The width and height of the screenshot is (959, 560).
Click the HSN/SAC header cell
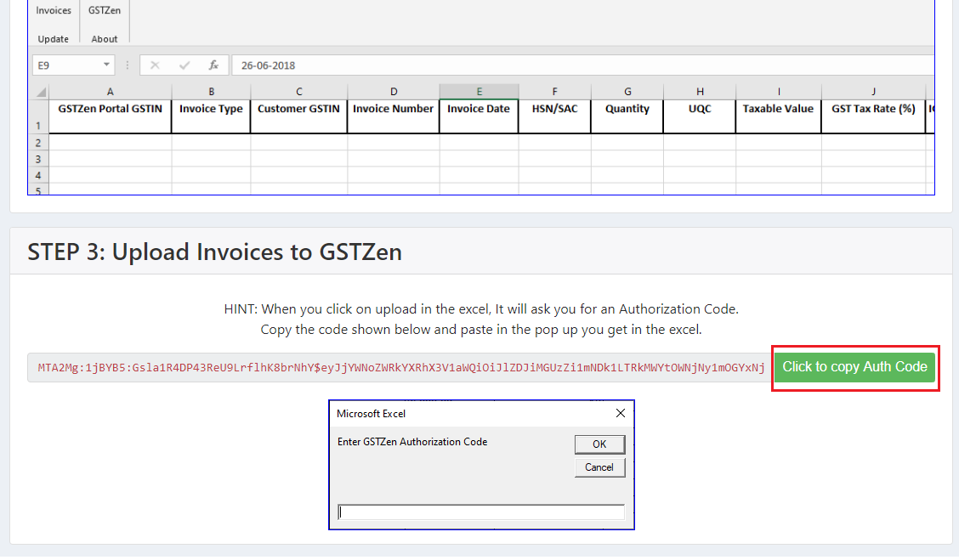(554, 116)
